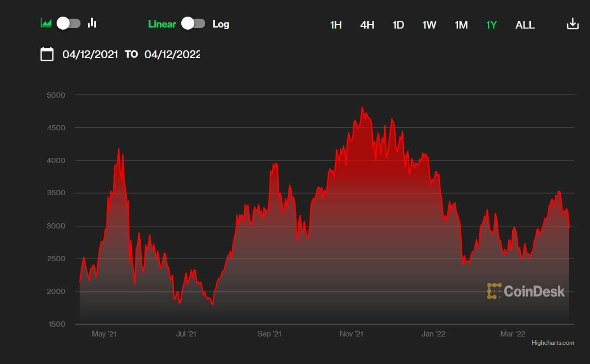Image resolution: width=590 pixels, height=364 pixels.
Task: Open the calendar date picker icon
Action: [x=47, y=54]
